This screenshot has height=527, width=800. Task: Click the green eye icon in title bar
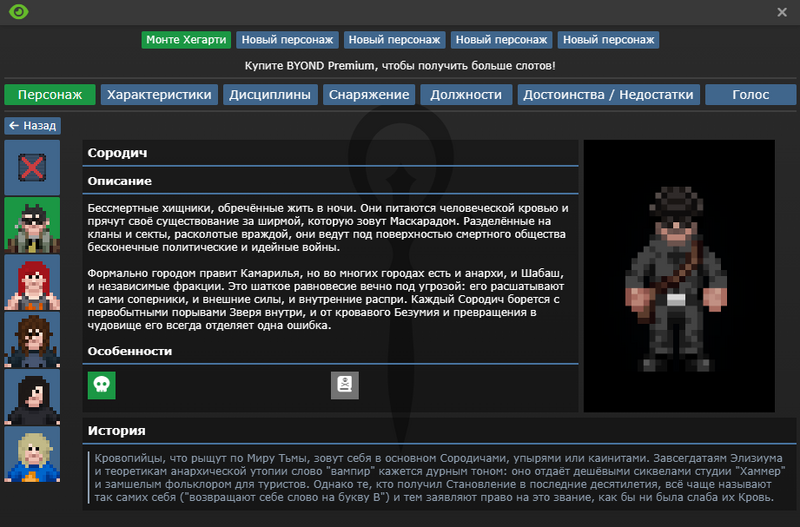click(19, 12)
